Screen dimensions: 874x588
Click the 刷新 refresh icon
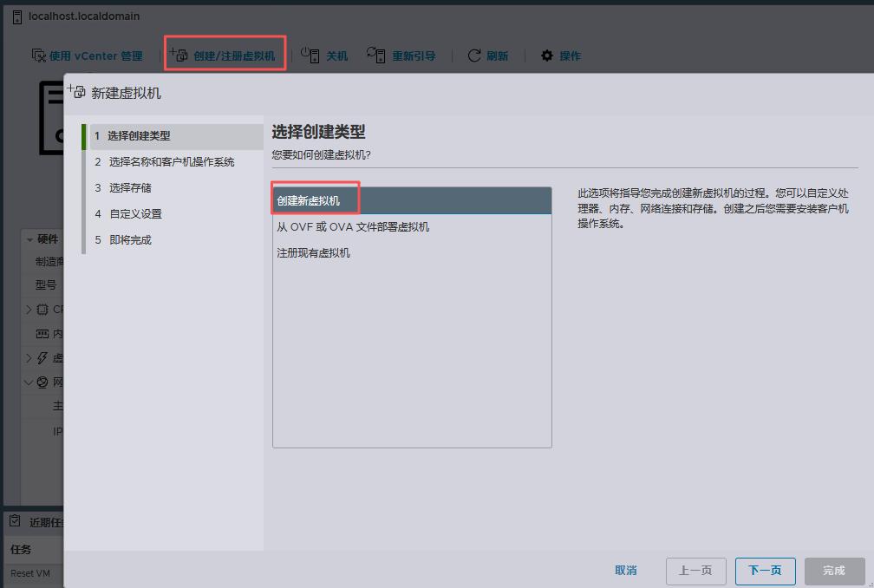click(x=474, y=55)
